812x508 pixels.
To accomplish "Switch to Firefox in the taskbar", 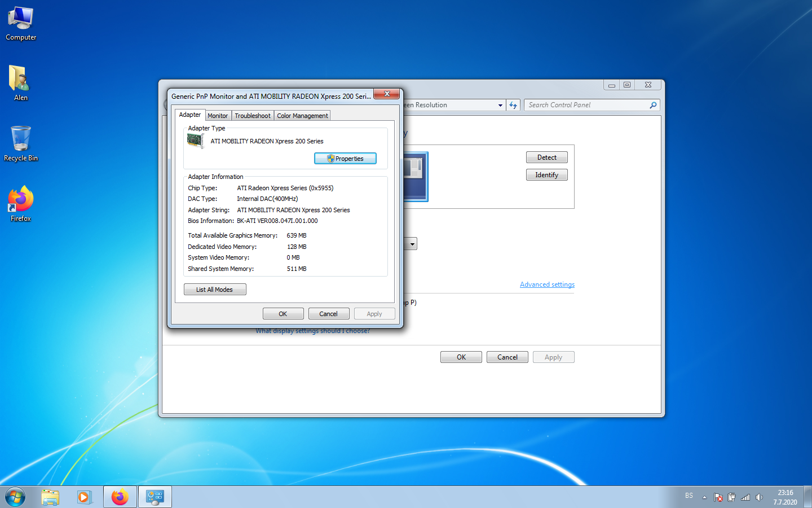I will [x=120, y=497].
